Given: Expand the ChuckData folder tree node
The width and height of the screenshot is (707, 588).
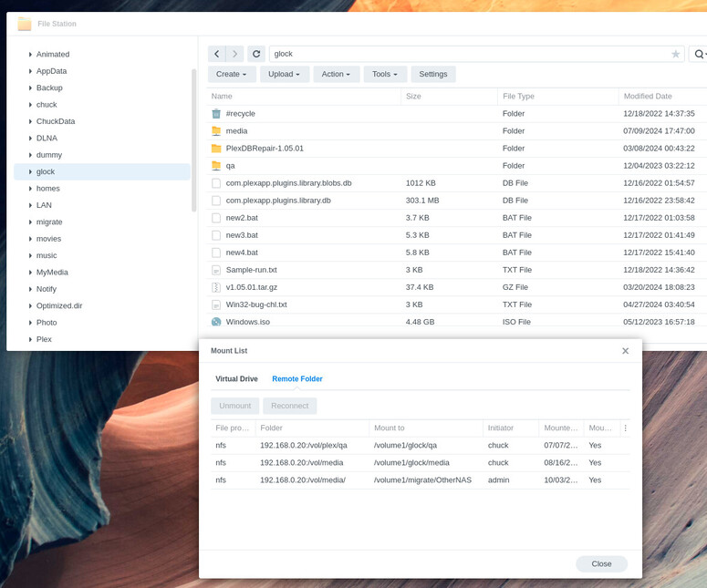Looking at the screenshot, I should click(x=30, y=121).
